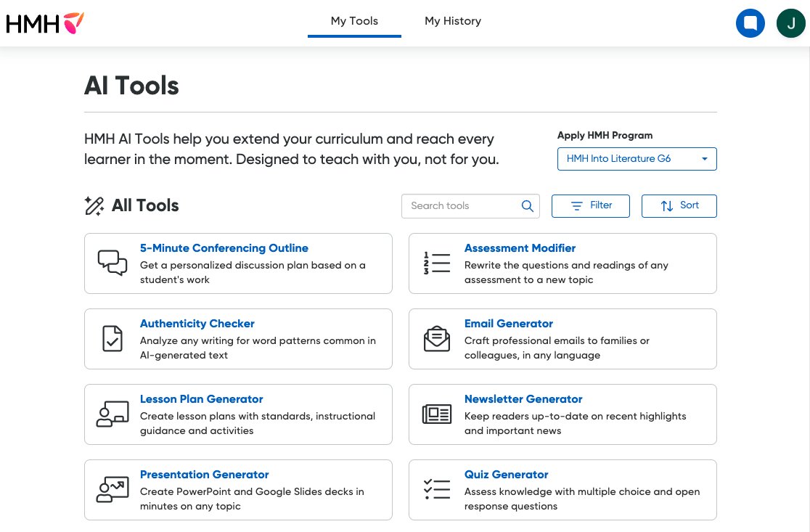Click 'Get a personalized discussion plan' description
This screenshot has height=532, width=810.
pos(253,272)
